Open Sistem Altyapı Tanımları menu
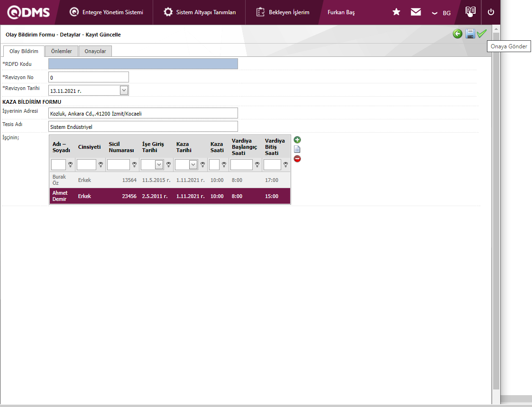 coord(200,12)
